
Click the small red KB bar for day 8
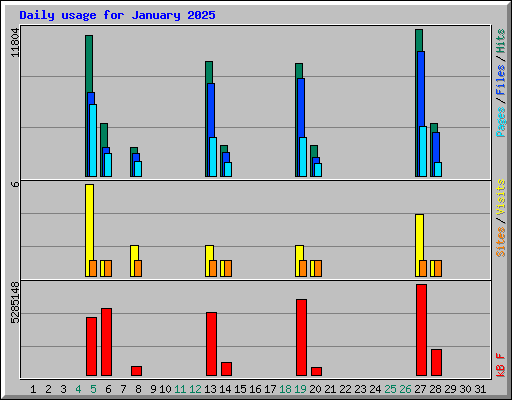coord(136,371)
